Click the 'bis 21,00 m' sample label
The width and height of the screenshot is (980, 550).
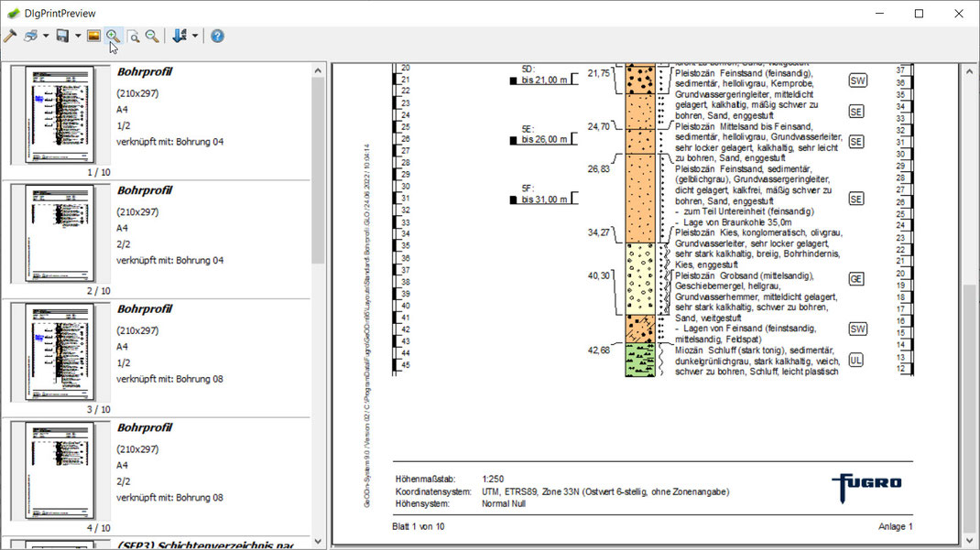click(x=544, y=80)
